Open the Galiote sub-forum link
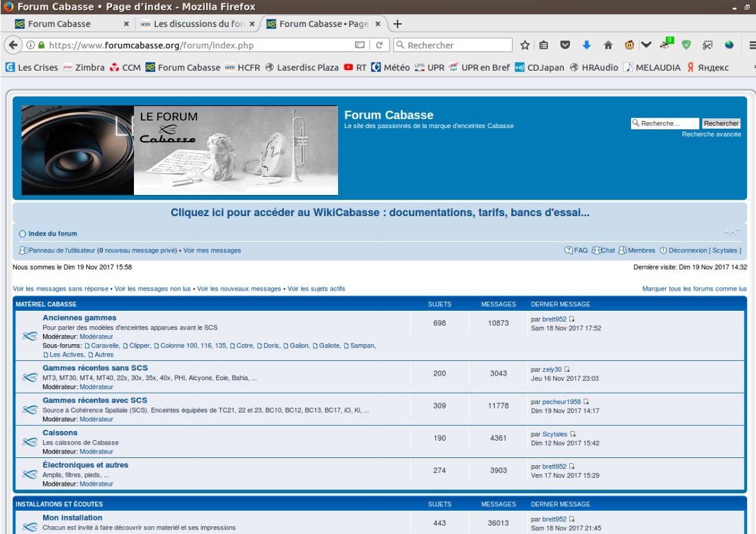The height and width of the screenshot is (534, 756). pos(329,345)
